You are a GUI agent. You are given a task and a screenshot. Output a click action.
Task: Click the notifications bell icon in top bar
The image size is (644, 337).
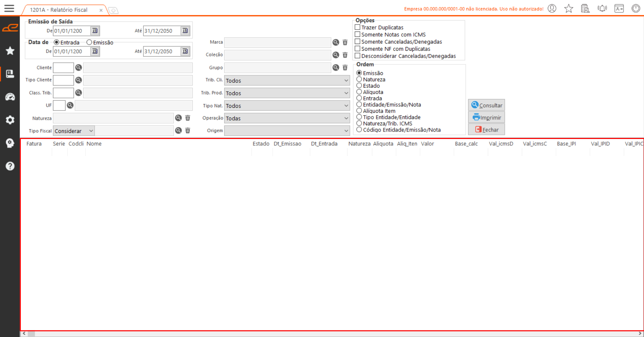[602, 8]
